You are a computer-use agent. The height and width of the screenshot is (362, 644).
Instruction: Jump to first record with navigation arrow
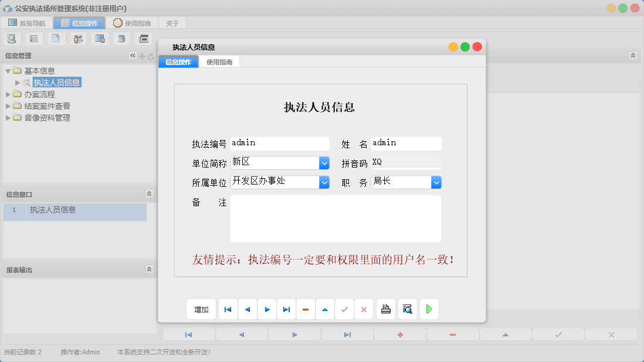[x=228, y=309]
